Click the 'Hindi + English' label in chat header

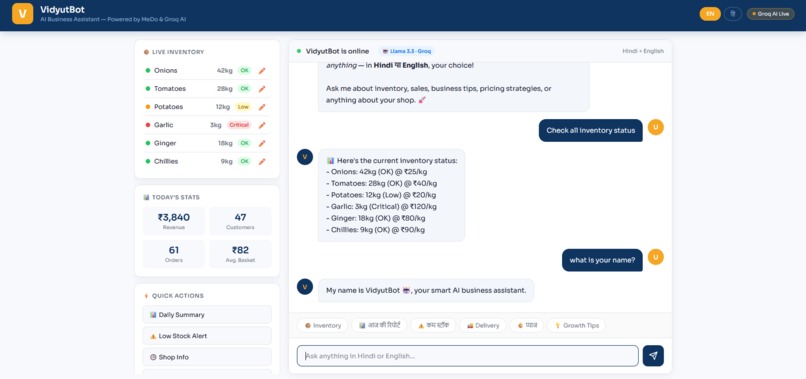click(x=643, y=51)
